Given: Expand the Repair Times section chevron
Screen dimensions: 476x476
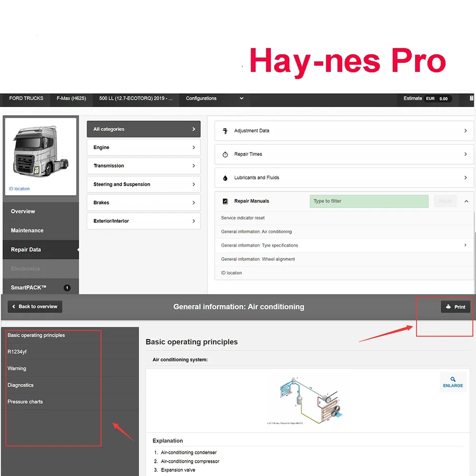Looking at the screenshot, I should (466, 154).
